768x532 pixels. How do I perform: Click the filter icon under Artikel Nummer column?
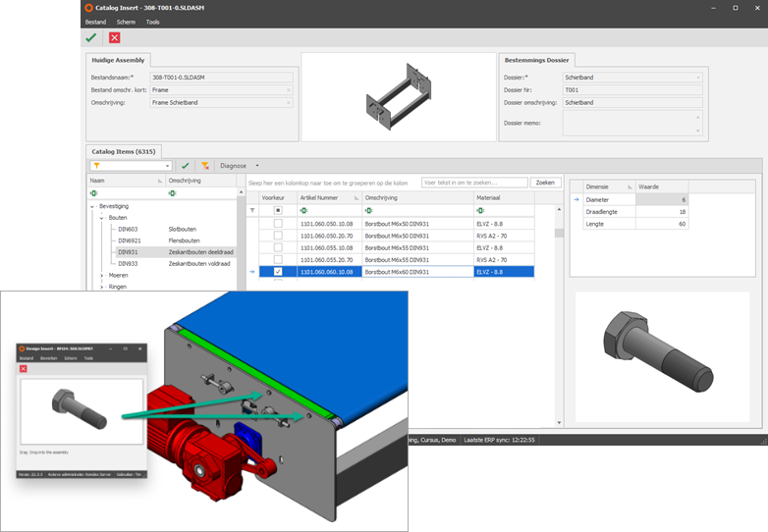[303, 210]
